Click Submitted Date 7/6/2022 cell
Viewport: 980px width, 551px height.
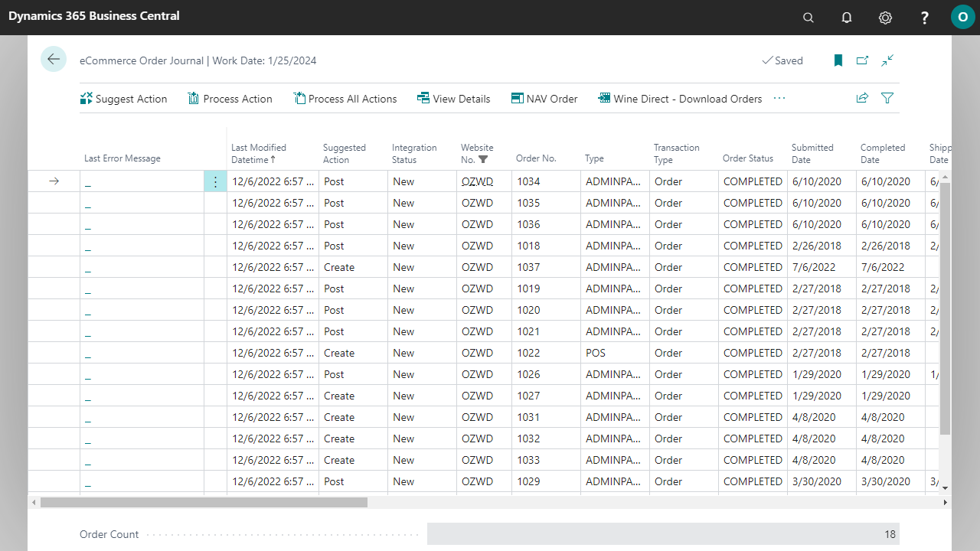pyautogui.click(x=822, y=267)
